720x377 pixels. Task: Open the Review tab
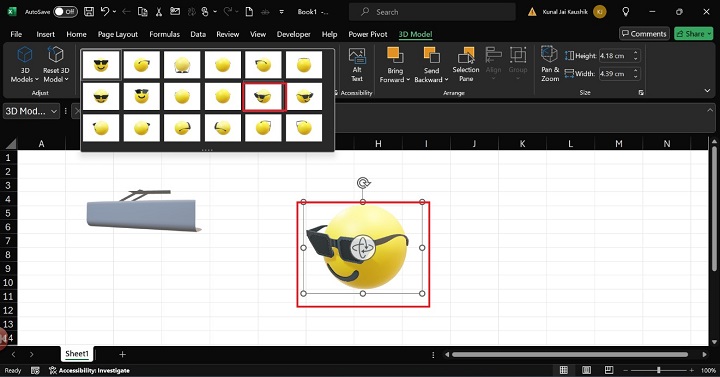point(228,34)
